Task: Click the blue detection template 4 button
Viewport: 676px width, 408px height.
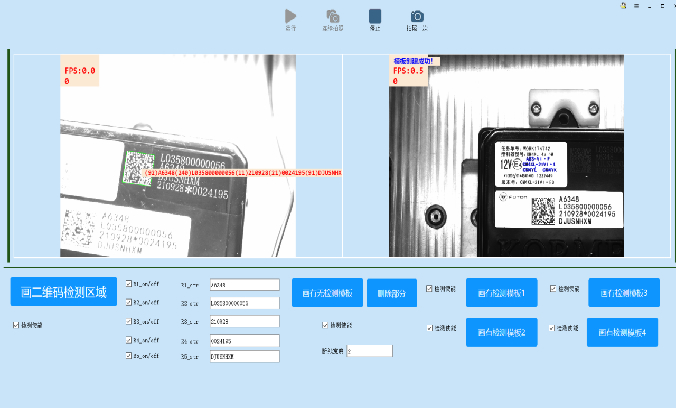Action: (x=624, y=332)
